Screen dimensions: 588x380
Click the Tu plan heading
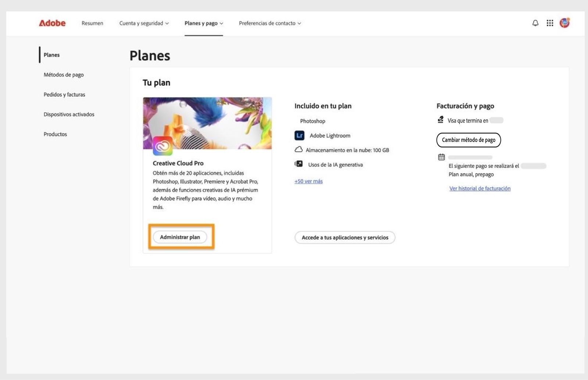click(x=156, y=82)
